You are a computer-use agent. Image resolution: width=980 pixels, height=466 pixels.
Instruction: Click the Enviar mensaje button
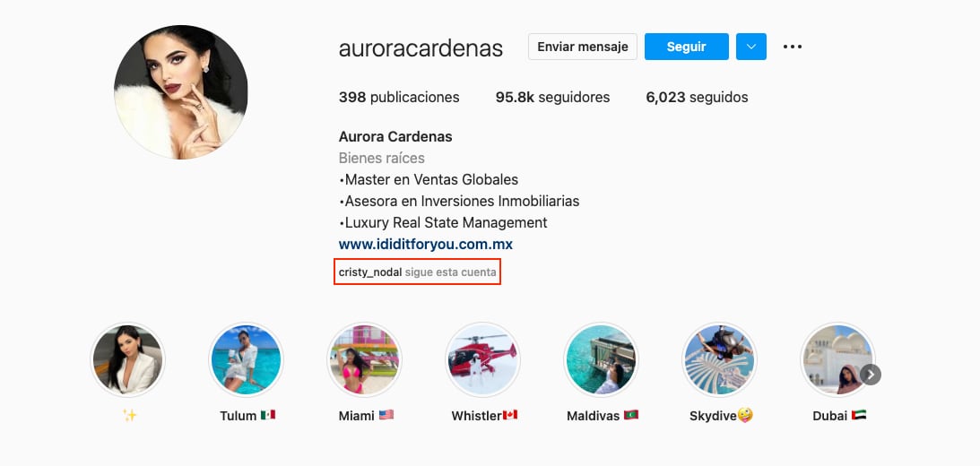click(x=583, y=47)
